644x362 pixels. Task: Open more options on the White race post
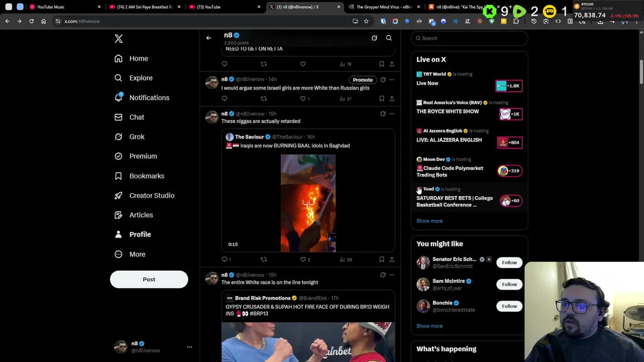(x=392, y=275)
